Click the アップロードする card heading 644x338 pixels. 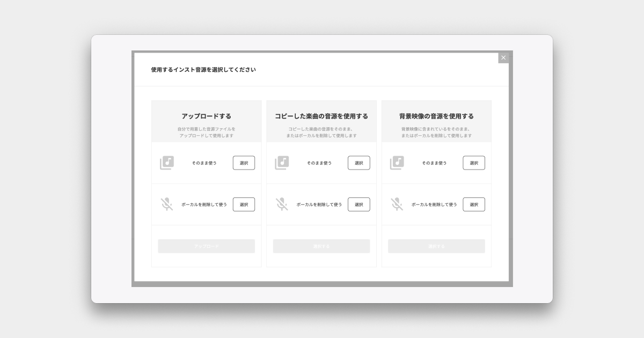pyautogui.click(x=206, y=116)
